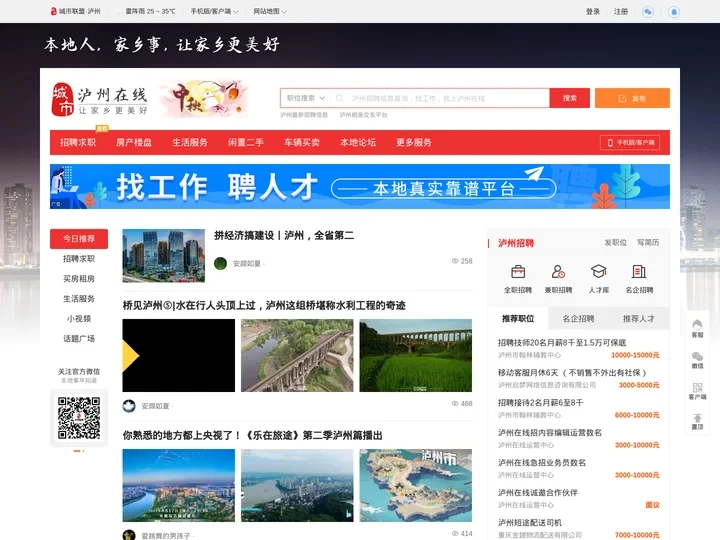Viewport: 720px width, 540px height.
Task: Open the 兼职招聘 person icon
Action: click(x=558, y=272)
